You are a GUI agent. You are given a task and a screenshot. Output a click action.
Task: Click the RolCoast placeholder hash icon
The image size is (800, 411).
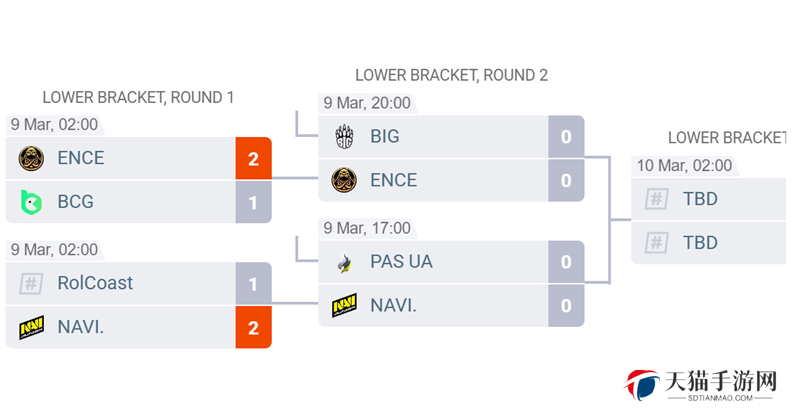pyautogui.click(x=31, y=284)
